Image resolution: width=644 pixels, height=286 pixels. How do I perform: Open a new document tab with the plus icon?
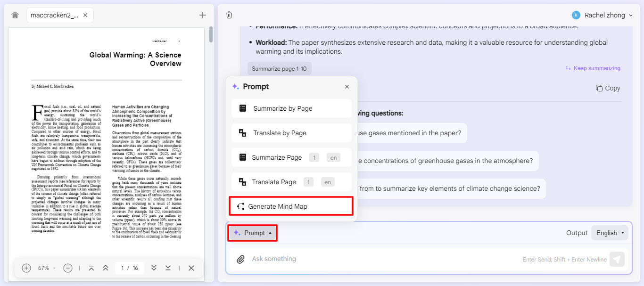pos(202,15)
